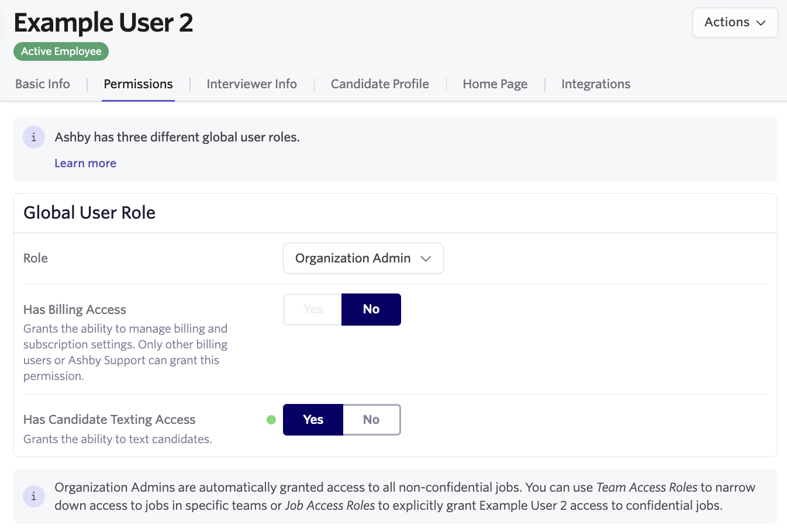Switch to the Integrations tab

[596, 84]
